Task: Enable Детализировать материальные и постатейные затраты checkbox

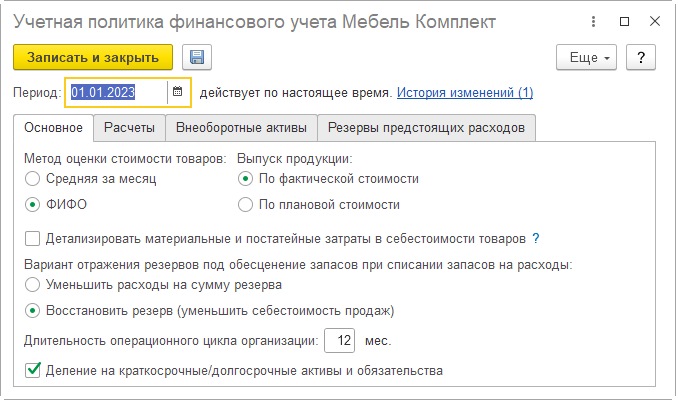Action: click(x=34, y=239)
